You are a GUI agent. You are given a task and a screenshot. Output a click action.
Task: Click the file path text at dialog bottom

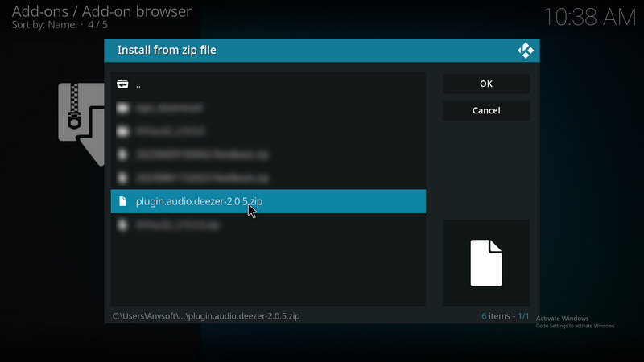pyautogui.click(x=205, y=316)
